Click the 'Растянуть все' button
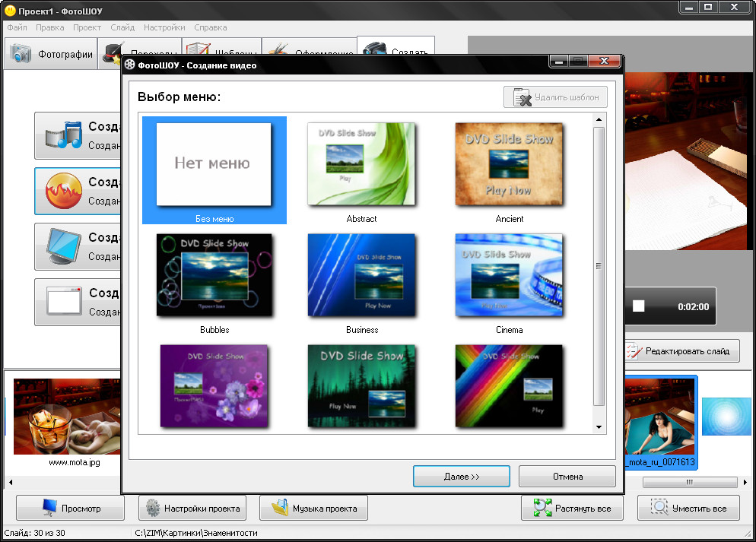 tap(572, 509)
